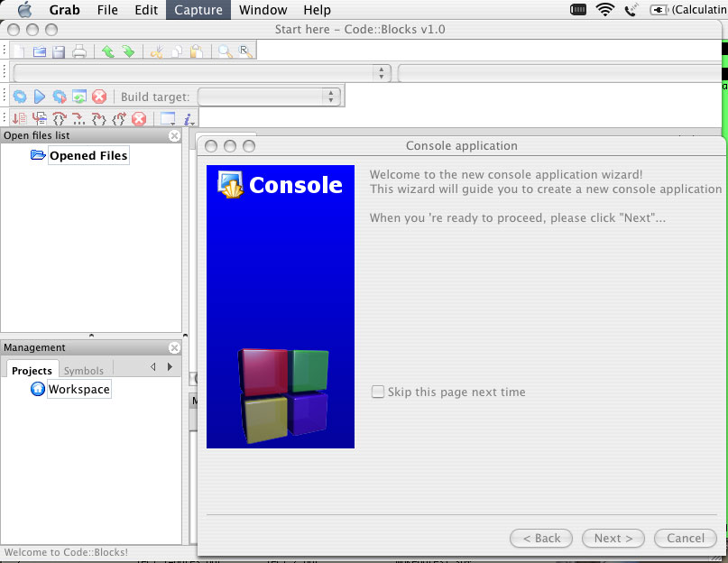Close the Open files list panel
The height and width of the screenshot is (563, 728).
click(174, 135)
